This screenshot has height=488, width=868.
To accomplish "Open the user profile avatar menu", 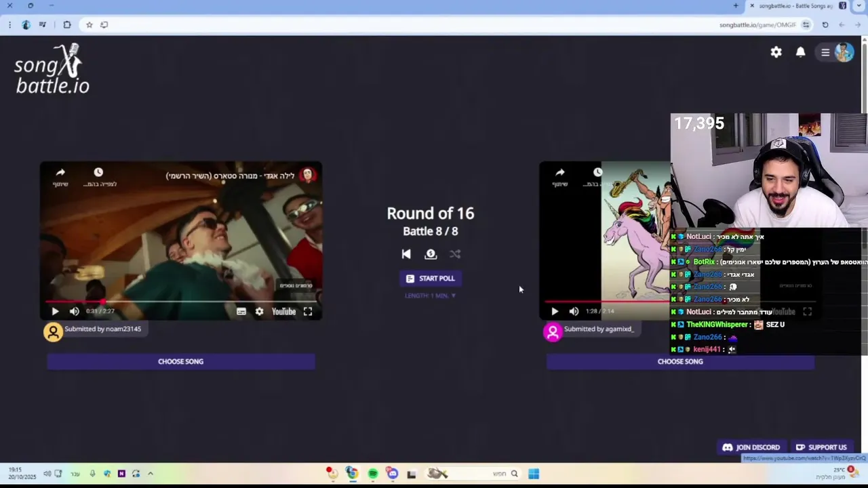I will [x=844, y=52].
